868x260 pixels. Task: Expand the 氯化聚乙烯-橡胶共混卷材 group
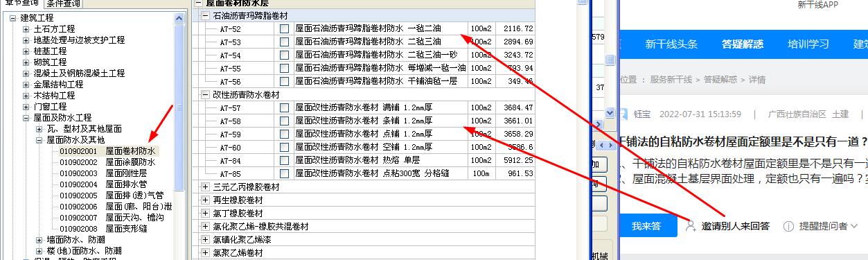pyautogui.click(x=205, y=227)
